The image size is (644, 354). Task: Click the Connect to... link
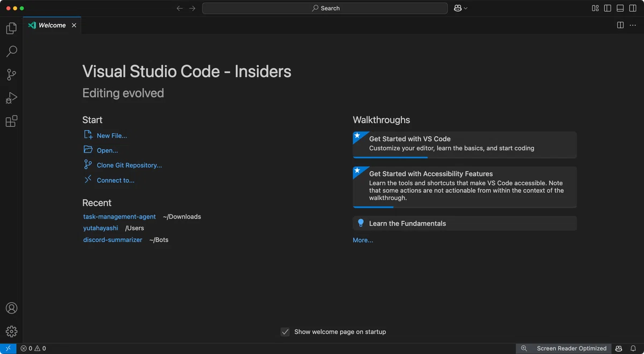115,180
